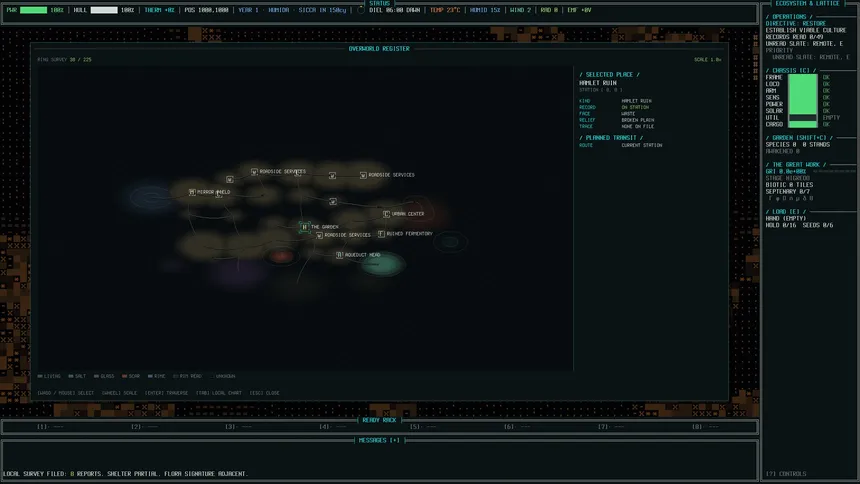Click the Glass legend entry
The height and width of the screenshot is (484, 860).
tap(104, 376)
